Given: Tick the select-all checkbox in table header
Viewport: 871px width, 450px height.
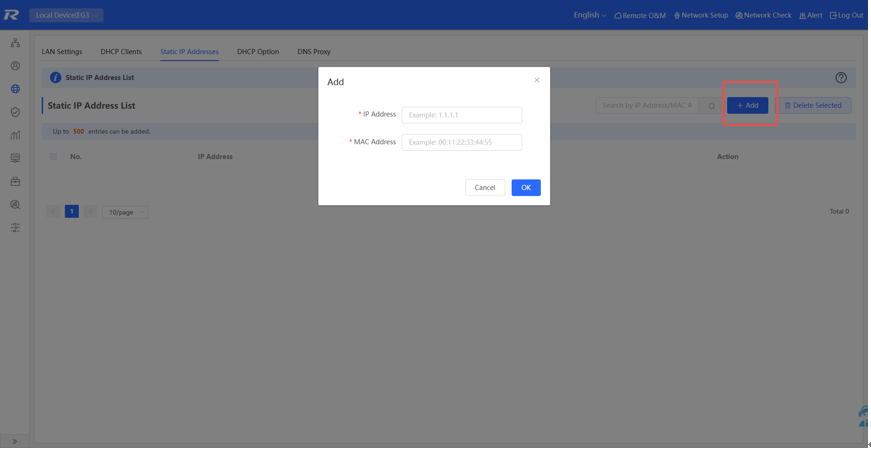Looking at the screenshot, I should (54, 157).
